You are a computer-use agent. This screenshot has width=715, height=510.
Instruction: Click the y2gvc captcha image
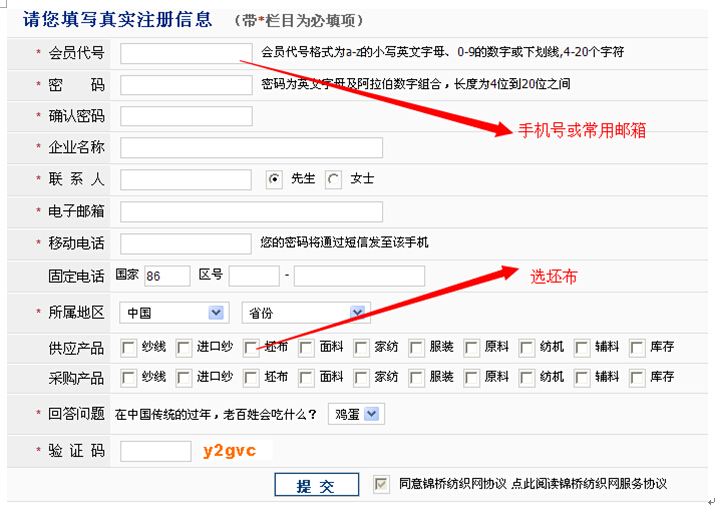coord(229,451)
